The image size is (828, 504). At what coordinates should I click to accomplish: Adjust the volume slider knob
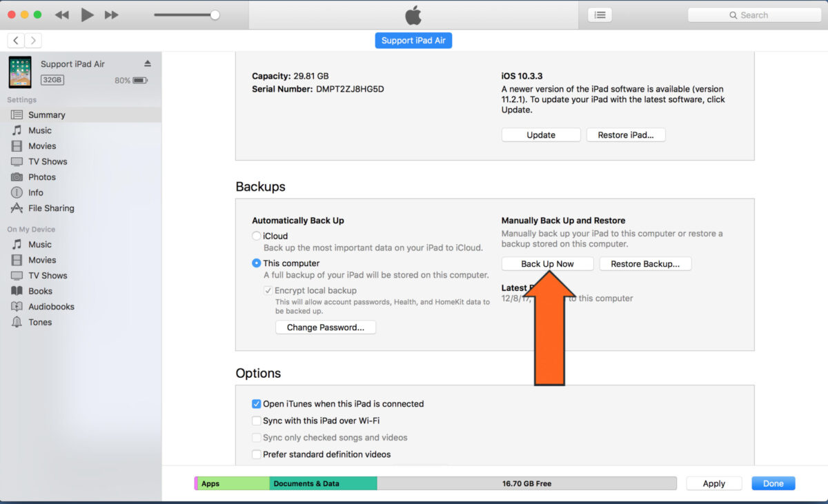tap(215, 14)
